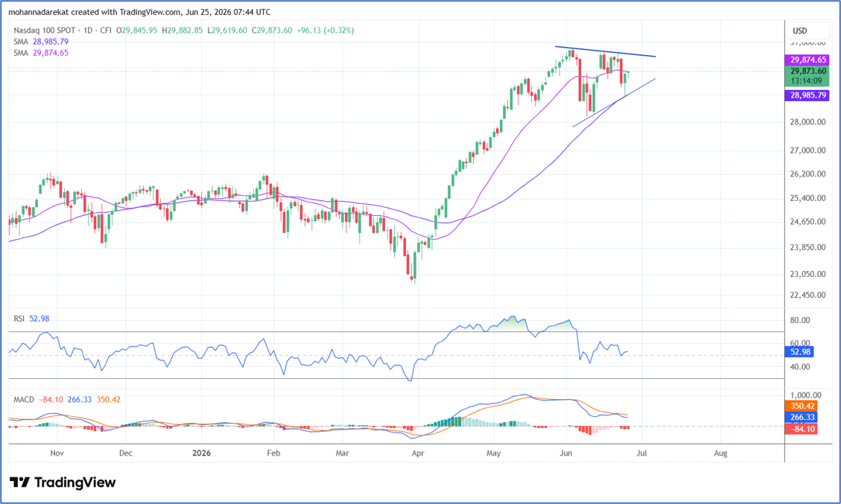Image resolution: width=841 pixels, height=504 pixels.
Task: Click the blue 52.98 RSI value tag
Action: click(x=799, y=351)
